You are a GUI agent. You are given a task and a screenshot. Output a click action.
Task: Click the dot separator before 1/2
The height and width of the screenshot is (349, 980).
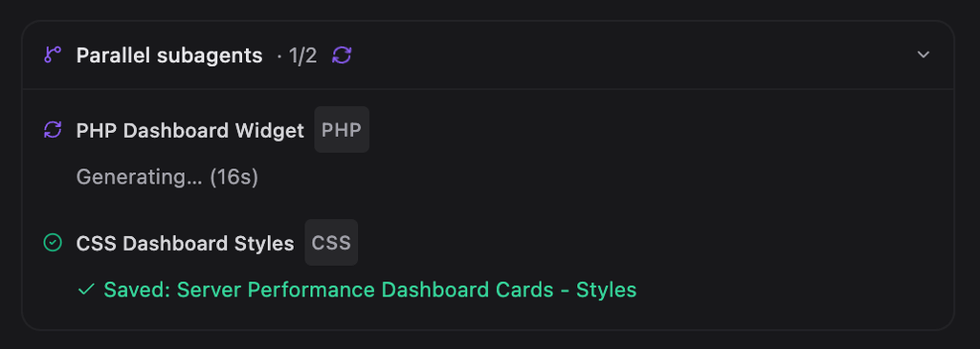pyautogui.click(x=279, y=56)
